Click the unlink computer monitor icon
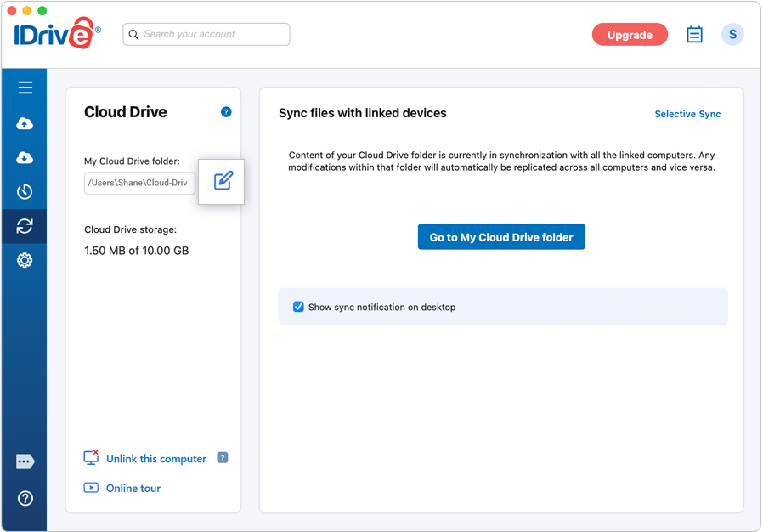 point(91,457)
